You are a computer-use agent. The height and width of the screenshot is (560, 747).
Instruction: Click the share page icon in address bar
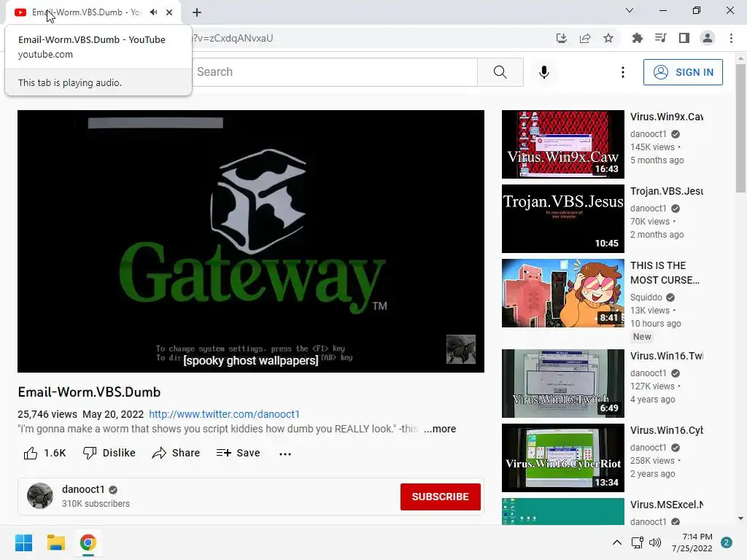click(585, 39)
